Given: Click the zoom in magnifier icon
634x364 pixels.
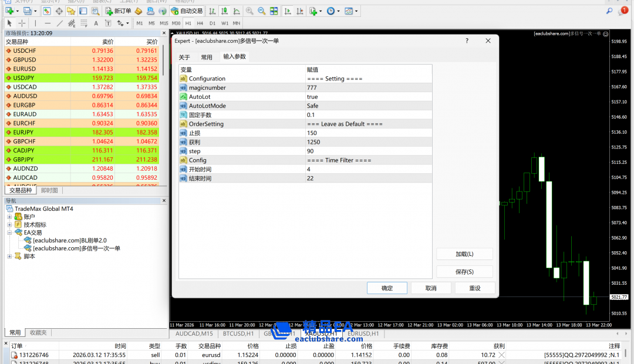Looking at the screenshot, I should (x=250, y=11).
